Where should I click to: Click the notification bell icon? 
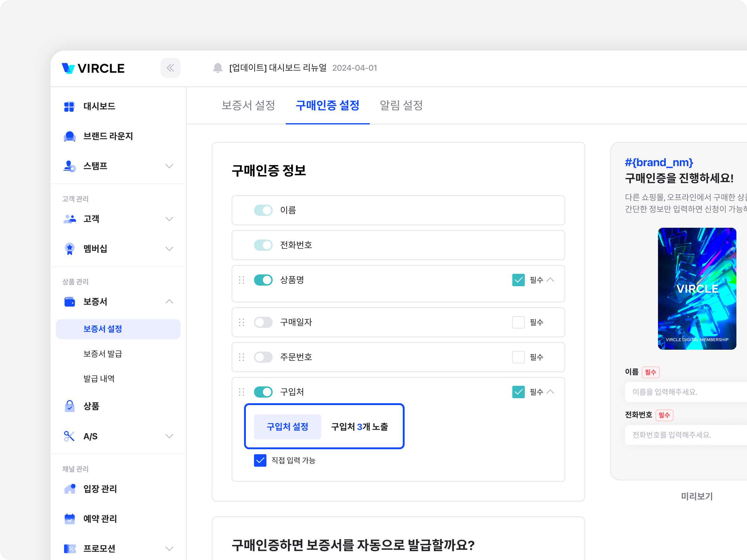pyautogui.click(x=218, y=68)
